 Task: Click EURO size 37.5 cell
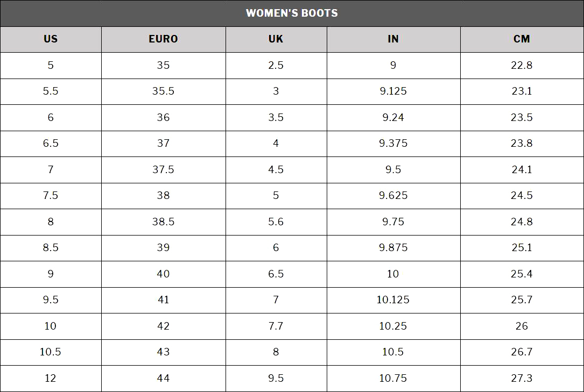[x=164, y=169]
